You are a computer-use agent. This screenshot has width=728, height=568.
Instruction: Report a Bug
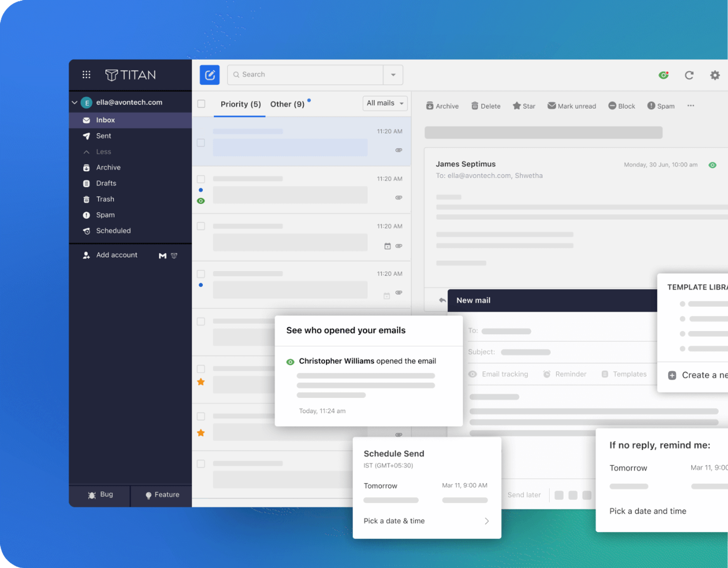click(x=100, y=495)
